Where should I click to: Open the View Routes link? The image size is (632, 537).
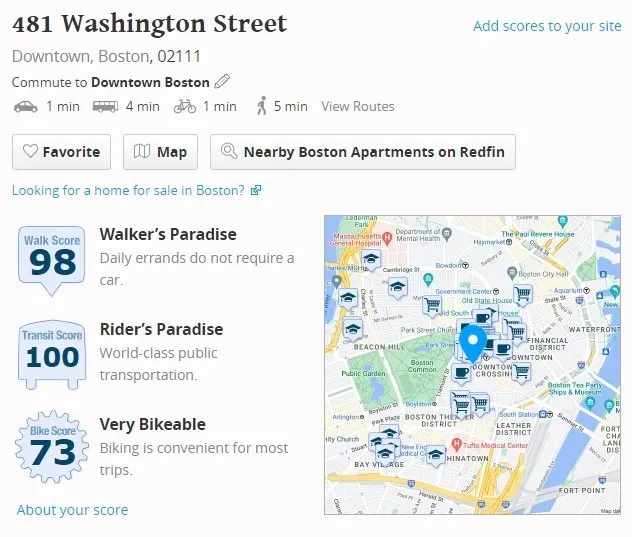pos(358,106)
